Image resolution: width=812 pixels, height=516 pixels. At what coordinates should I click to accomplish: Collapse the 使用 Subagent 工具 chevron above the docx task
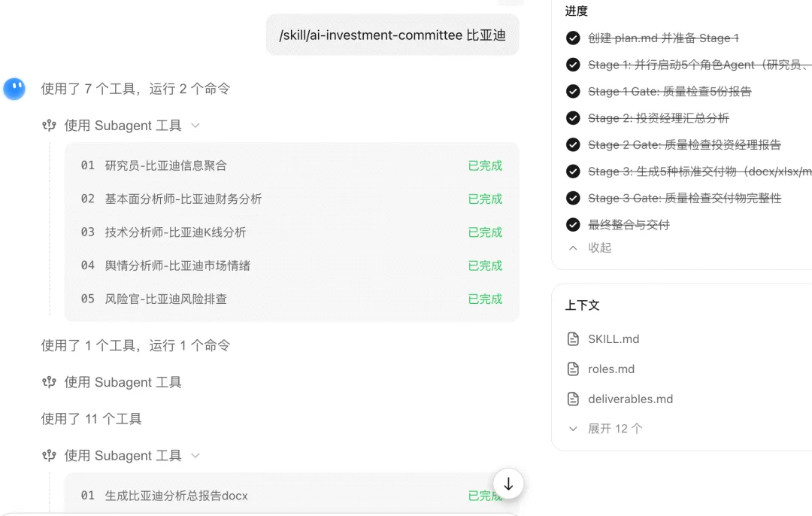point(195,455)
